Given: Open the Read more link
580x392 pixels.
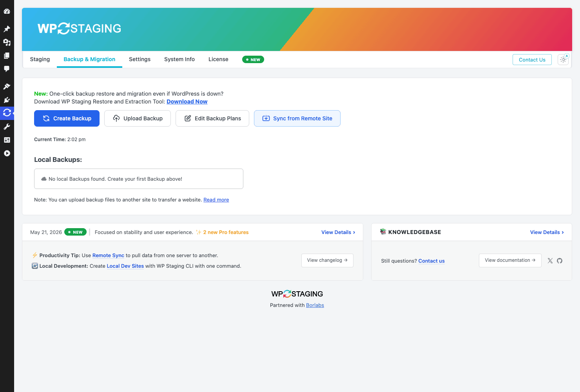Looking at the screenshot, I should 216,200.
